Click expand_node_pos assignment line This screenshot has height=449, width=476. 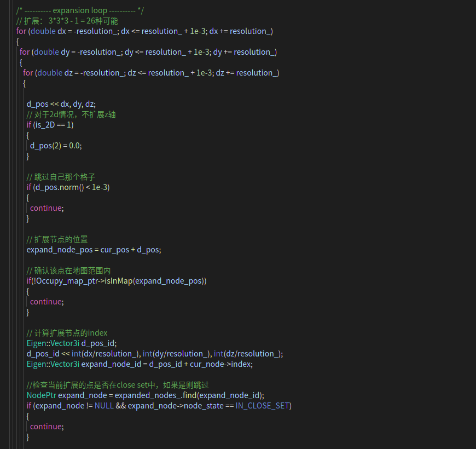94,250
